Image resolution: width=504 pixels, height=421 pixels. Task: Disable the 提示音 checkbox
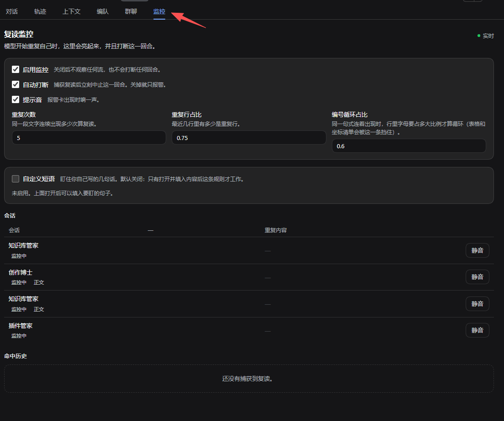coord(16,99)
